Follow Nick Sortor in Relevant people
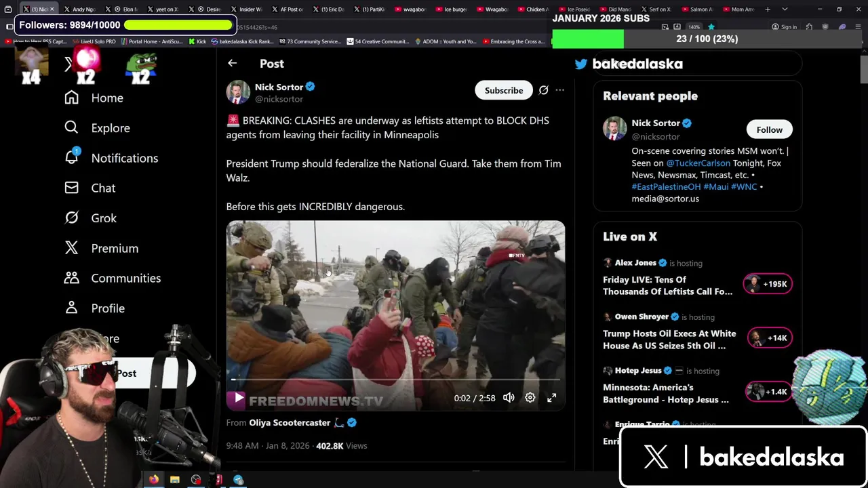Screen dimensions: 868x488 pos(769,129)
